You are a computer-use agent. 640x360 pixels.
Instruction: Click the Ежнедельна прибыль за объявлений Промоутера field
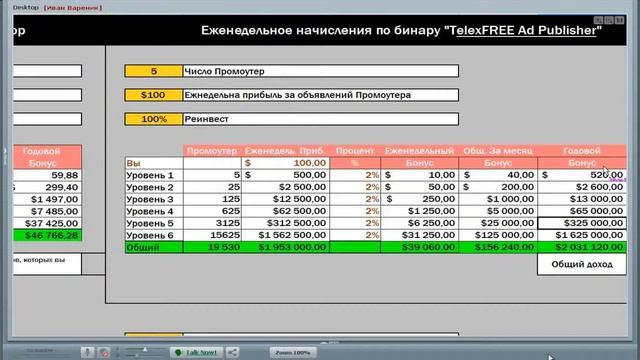coord(320,95)
